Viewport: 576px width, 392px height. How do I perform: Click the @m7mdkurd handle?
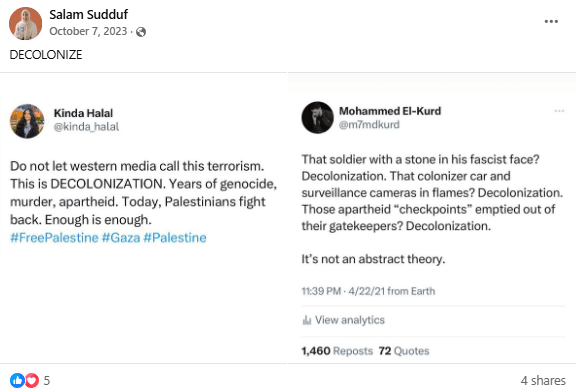tap(369, 125)
